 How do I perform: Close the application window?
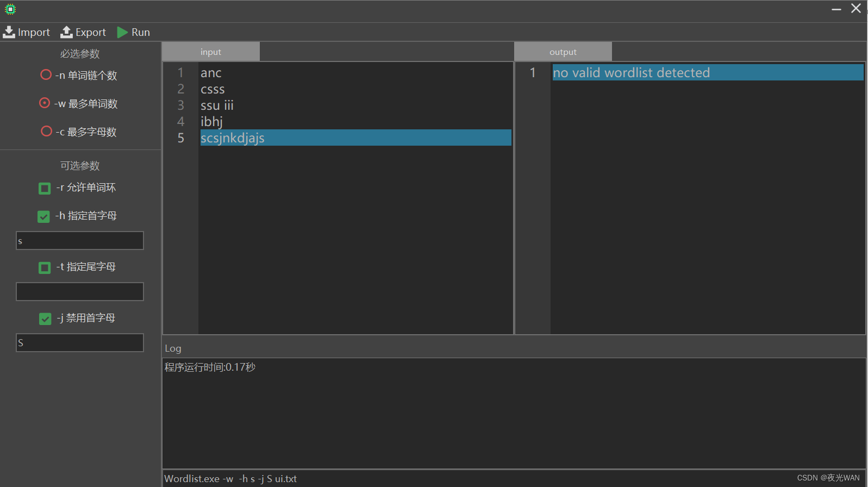856,8
